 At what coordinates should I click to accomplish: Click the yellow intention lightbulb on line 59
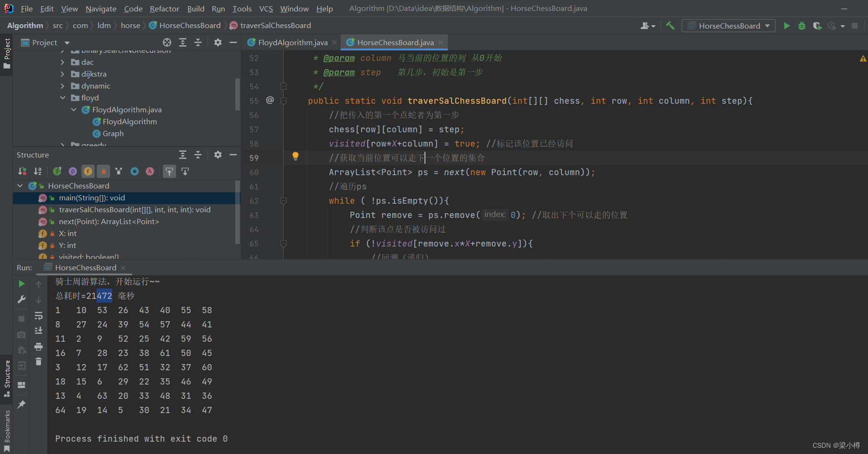click(296, 156)
